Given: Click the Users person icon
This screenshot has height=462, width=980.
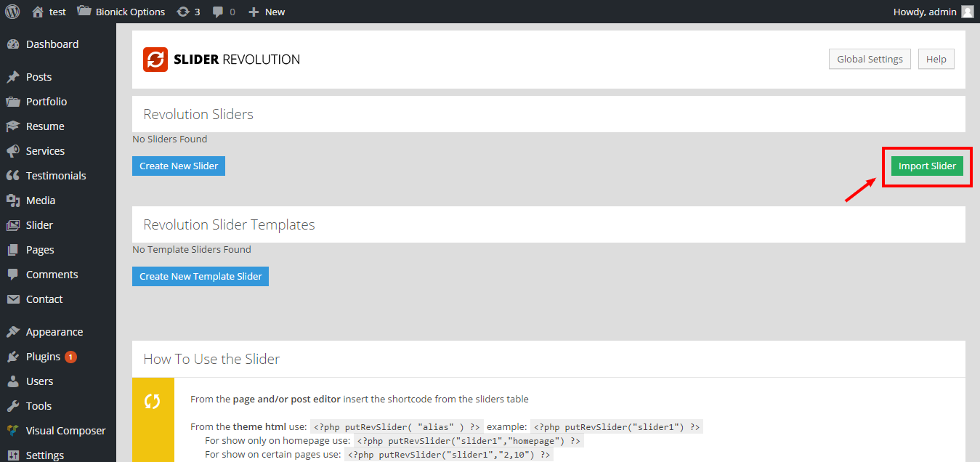Looking at the screenshot, I should pyautogui.click(x=13, y=381).
